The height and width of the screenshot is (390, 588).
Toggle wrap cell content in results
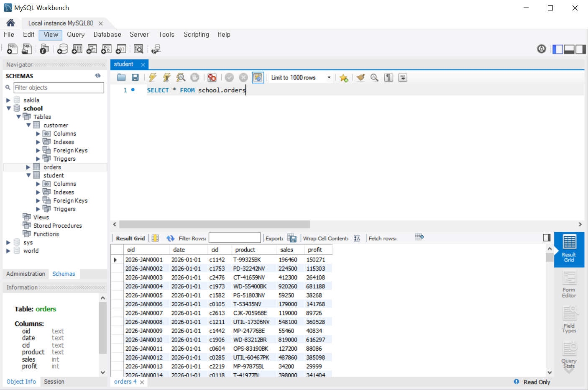(x=357, y=238)
